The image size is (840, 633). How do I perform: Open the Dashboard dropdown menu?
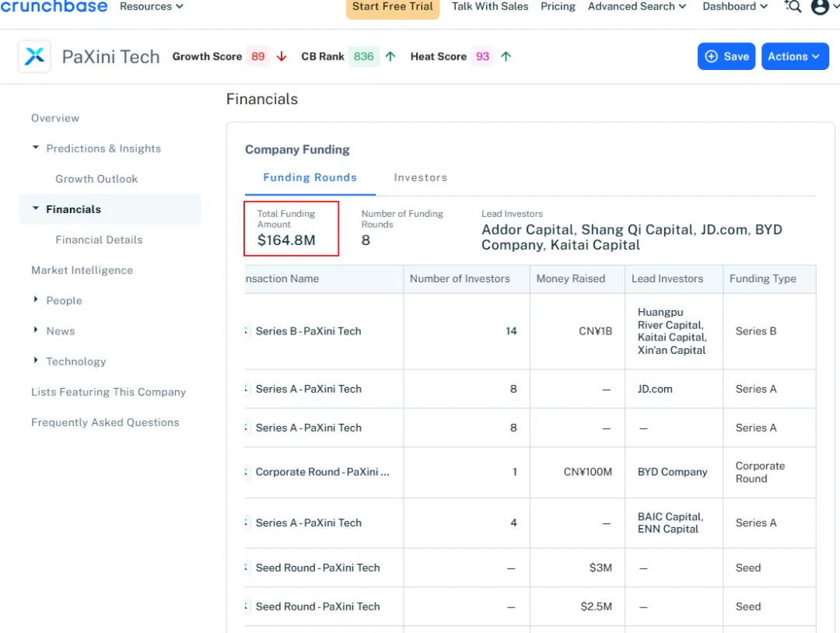734,7
